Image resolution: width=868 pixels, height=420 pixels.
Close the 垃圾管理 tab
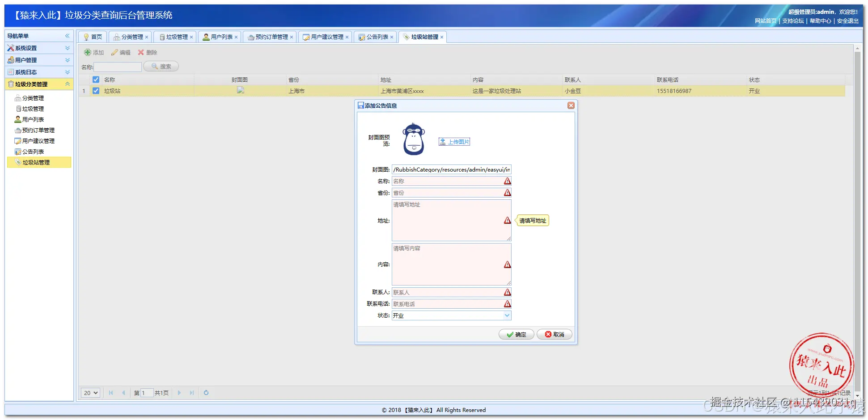191,37
